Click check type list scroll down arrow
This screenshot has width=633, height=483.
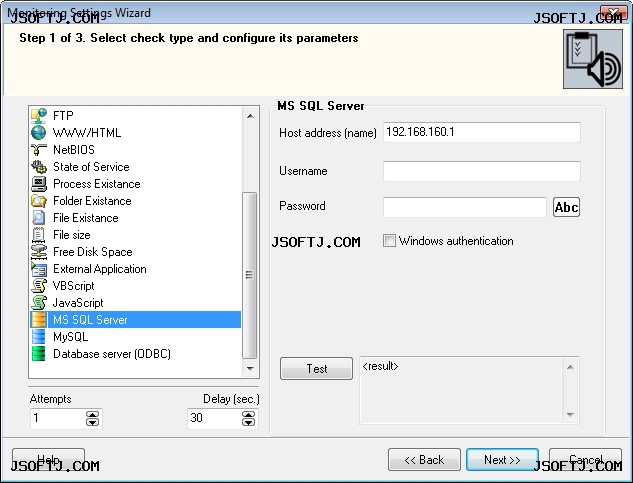click(x=250, y=368)
